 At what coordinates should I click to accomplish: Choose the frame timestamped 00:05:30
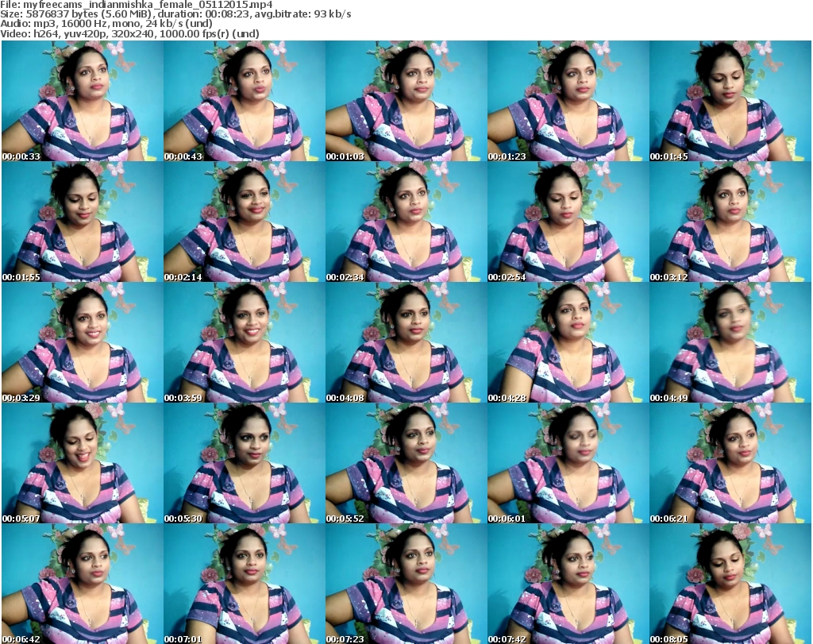[x=245, y=463]
